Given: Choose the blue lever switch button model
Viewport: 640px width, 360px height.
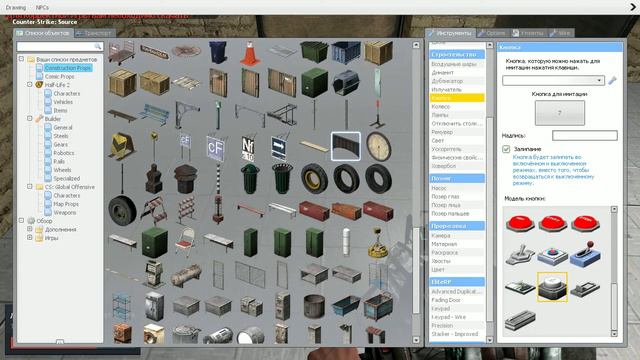Looking at the screenshot, I should click(x=585, y=255).
